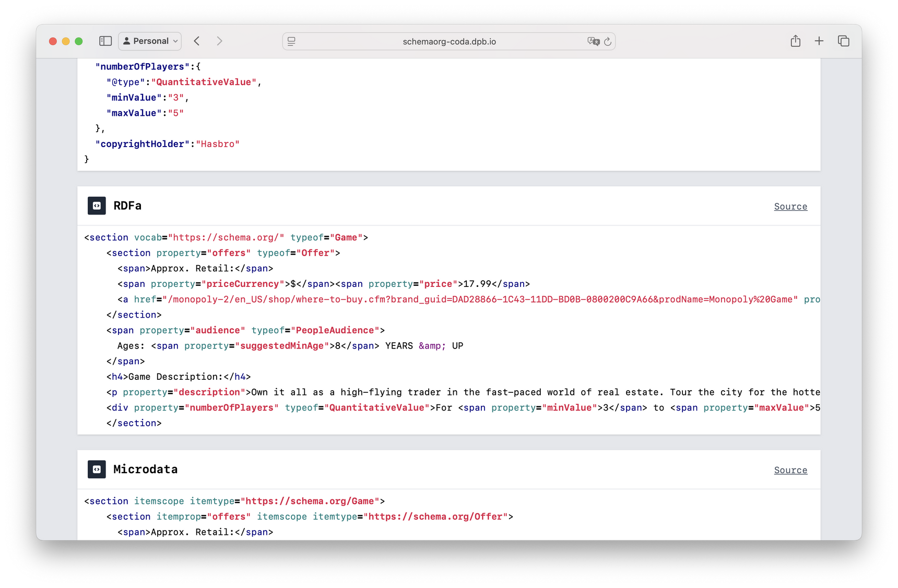Open the Share menu

[795, 41]
